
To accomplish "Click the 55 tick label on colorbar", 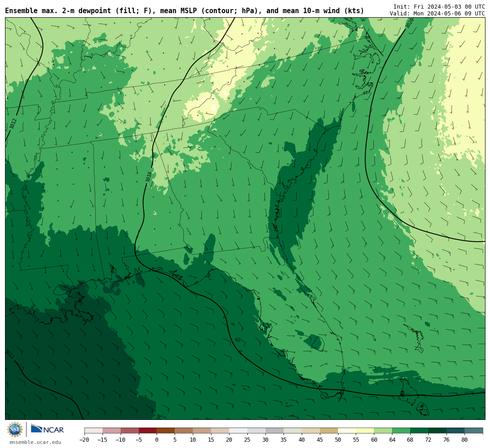I will [356, 440].
